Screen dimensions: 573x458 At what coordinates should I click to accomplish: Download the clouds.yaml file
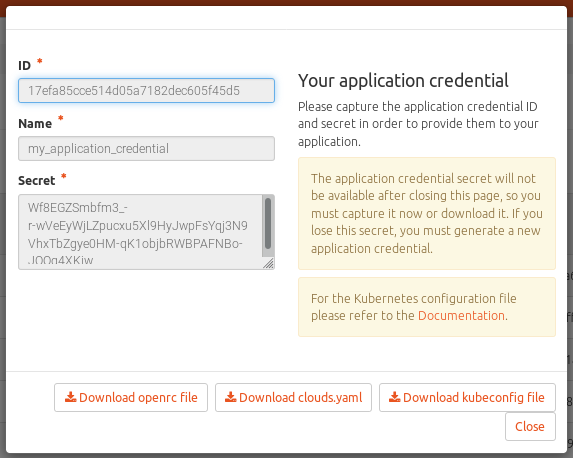[293, 397]
